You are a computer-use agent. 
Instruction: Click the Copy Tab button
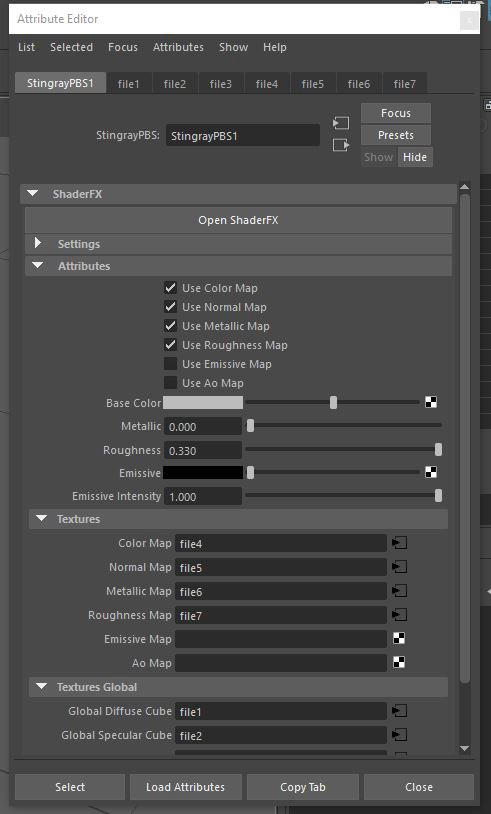point(303,787)
